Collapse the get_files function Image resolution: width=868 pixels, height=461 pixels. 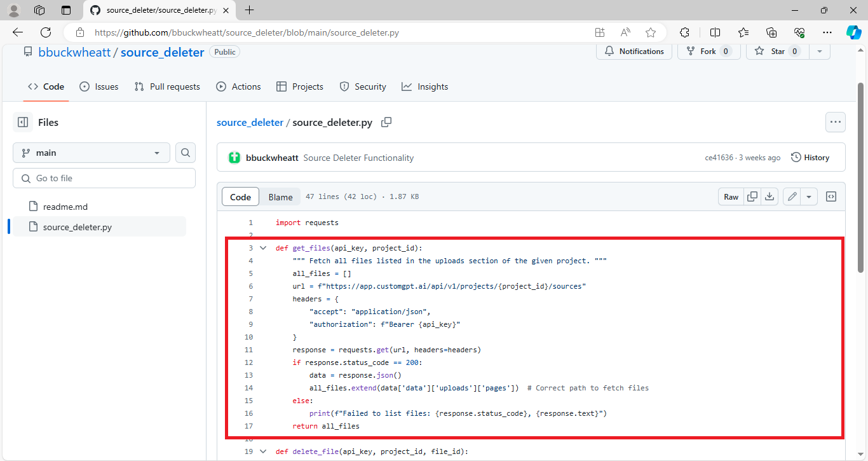(x=263, y=248)
